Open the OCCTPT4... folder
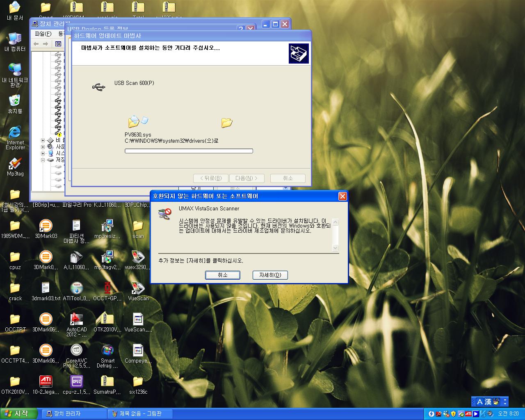Viewport: 525px width, 420px height. pos(15,354)
